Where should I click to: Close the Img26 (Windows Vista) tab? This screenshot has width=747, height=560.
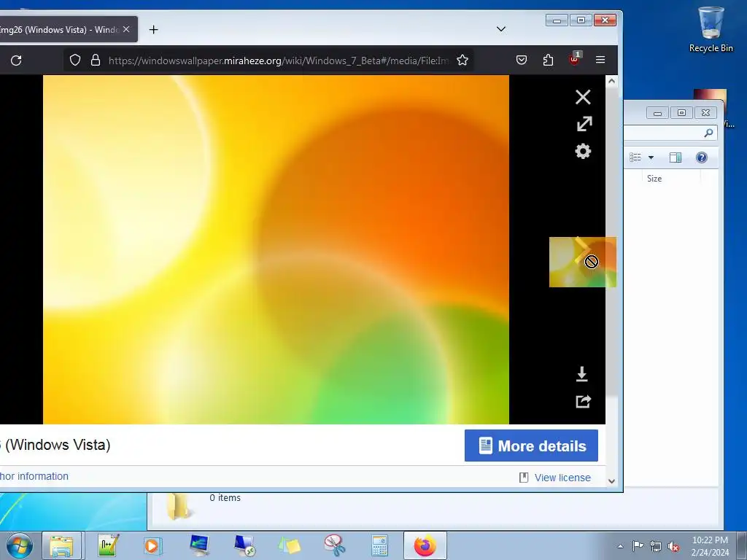[126, 29]
